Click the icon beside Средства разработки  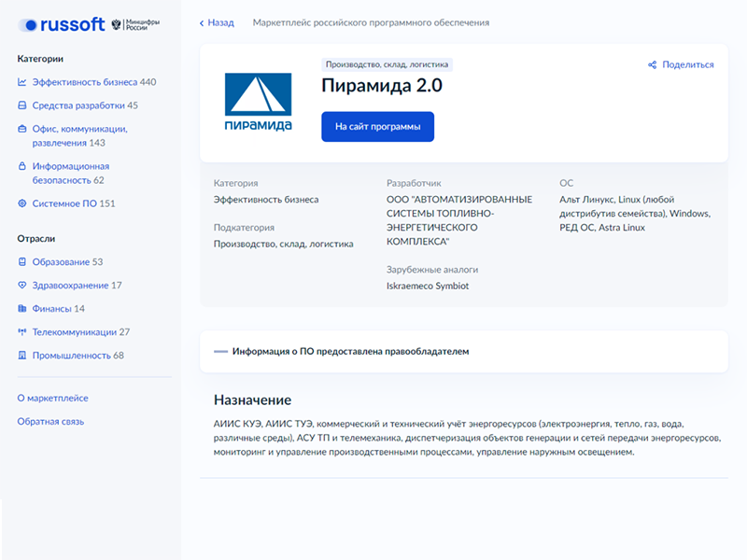[21, 105]
